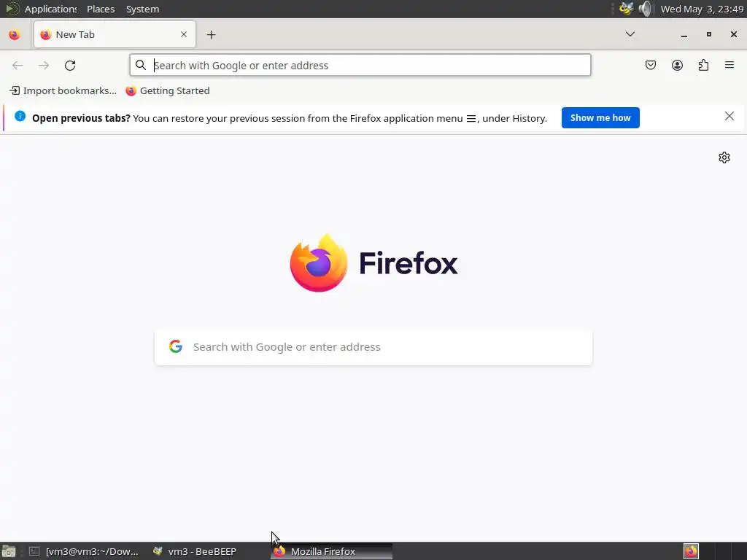Screen dimensions: 747x560
Task: Click the info icon in notification bar
Action: (x=20, y=116)
